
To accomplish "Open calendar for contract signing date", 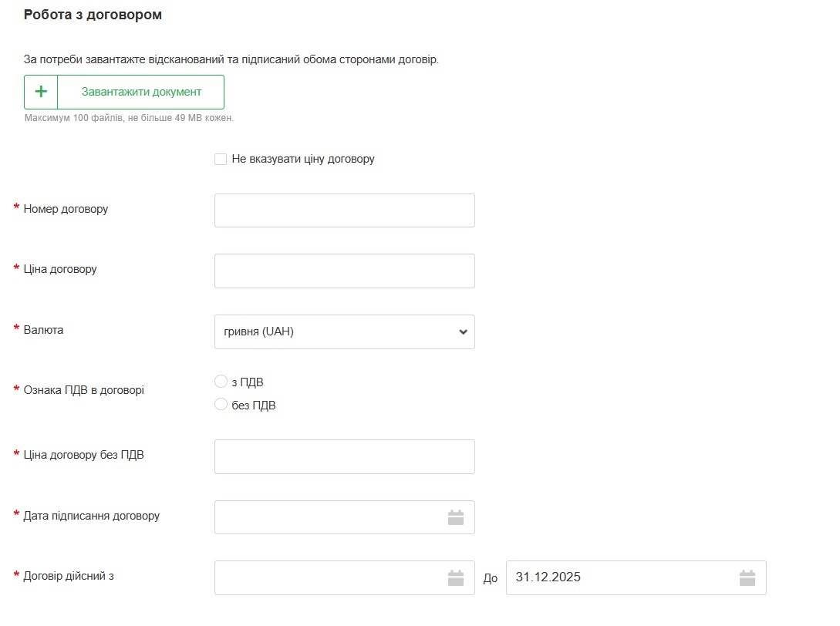I will pyautogui.click(x=456, y=517).
